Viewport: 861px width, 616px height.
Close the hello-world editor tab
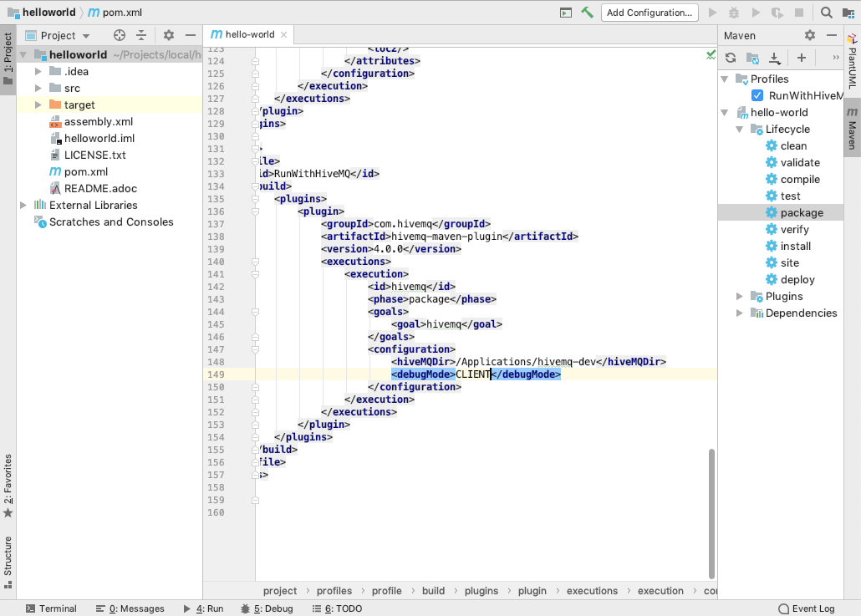coord(283,34)
